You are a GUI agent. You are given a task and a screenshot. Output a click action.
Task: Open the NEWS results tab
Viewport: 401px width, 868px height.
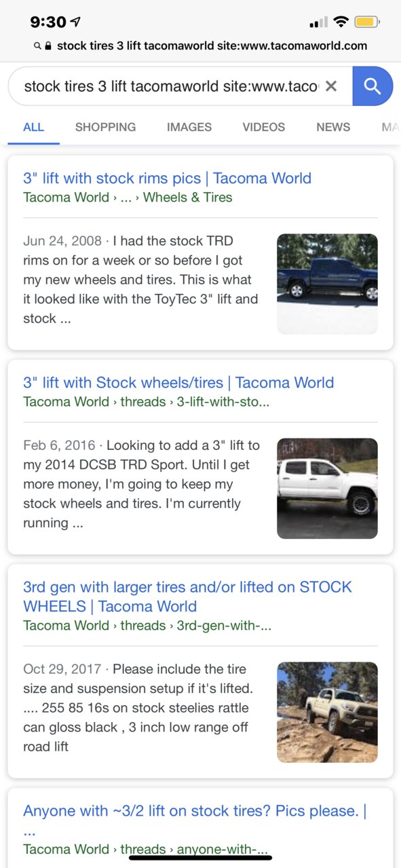pyautogui.click(x=333, y=127)
